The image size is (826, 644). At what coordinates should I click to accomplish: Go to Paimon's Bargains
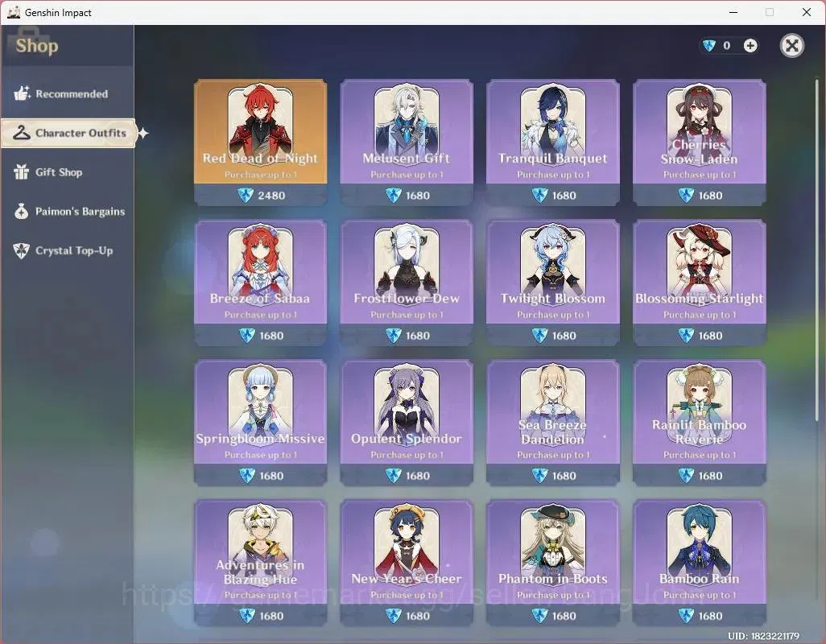(x=68, y=211)
